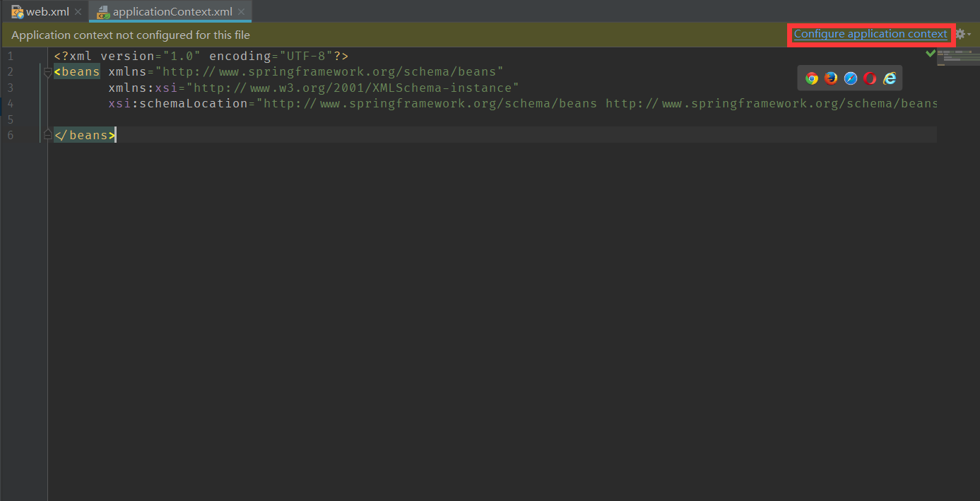Preview the page in Opera
This screenshot has width=980, height=501.
click(x=869, y=78)
